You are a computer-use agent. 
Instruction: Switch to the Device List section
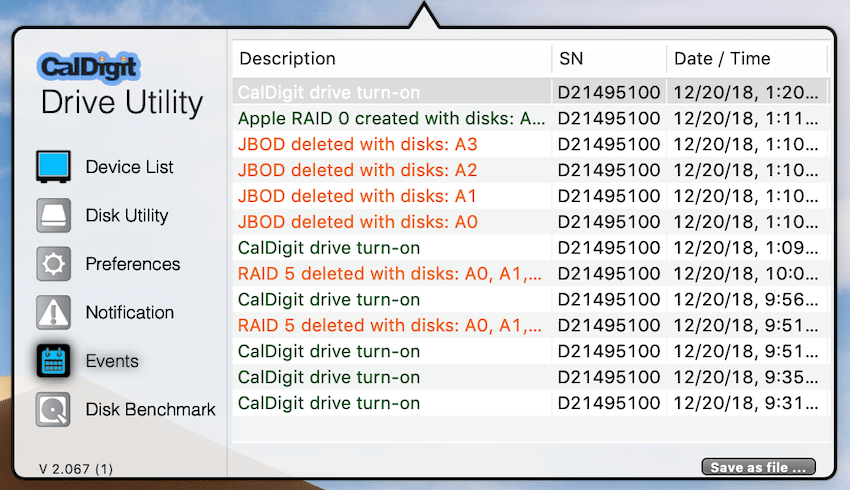129,167
